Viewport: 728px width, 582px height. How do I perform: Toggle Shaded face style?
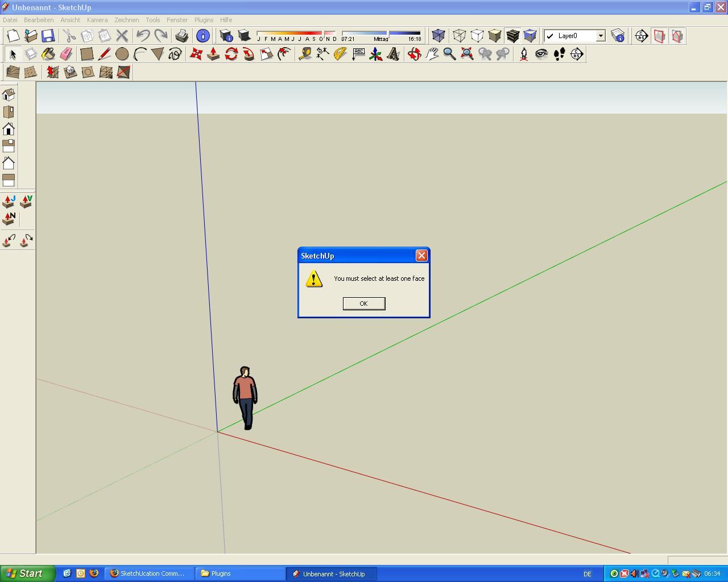494,36
